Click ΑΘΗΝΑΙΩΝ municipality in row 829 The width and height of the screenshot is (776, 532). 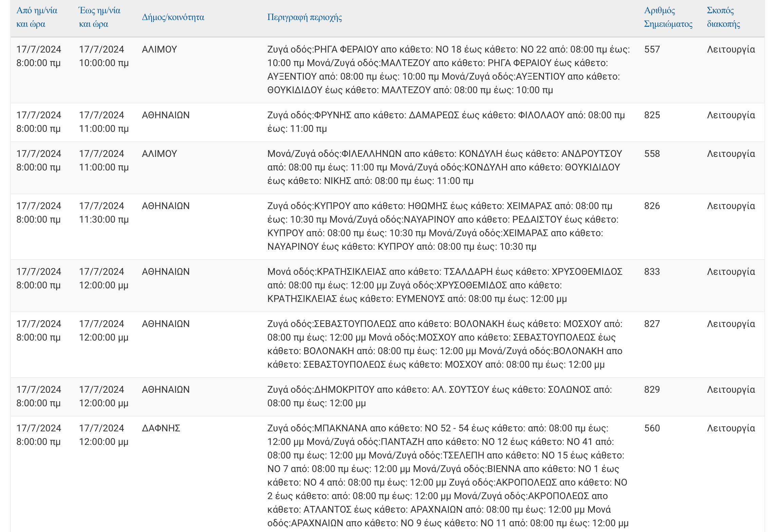click(x=166, y=390)
